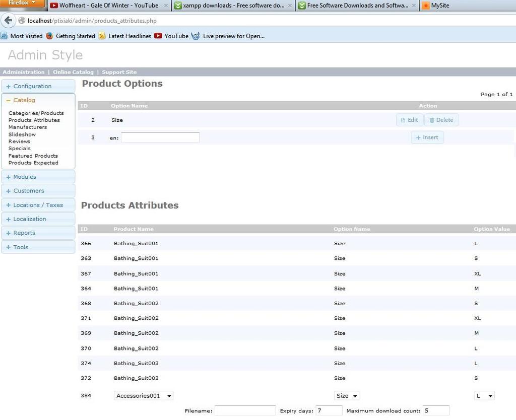The height and width of the screenshot is (420, 516).
Task: Click the Most Visited bookmark icon
Action: 4,36
